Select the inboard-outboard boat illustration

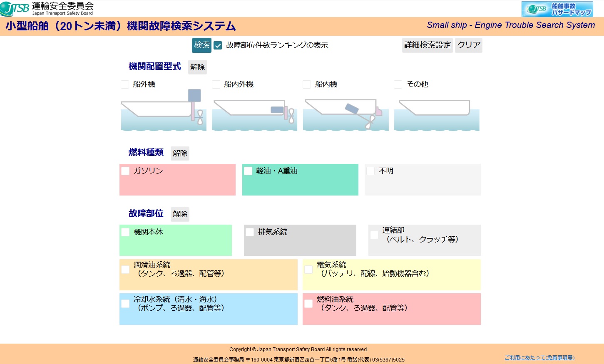pyautogui.click(x=254, y=114)
